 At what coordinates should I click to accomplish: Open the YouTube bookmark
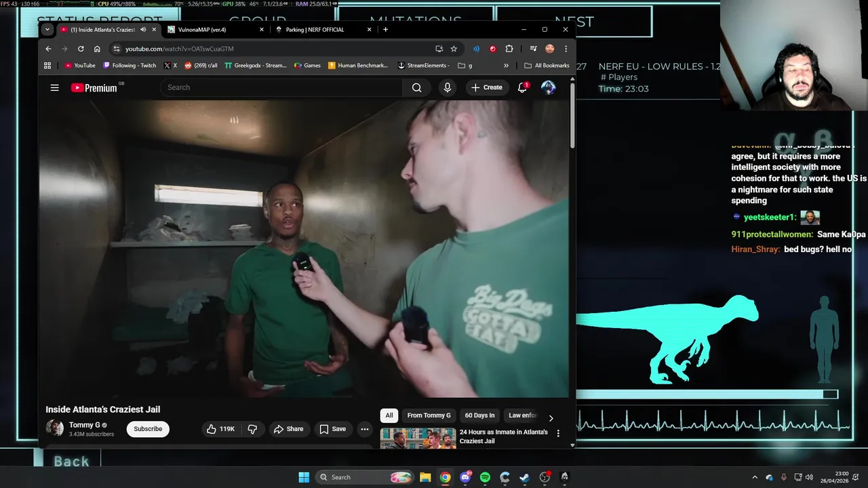click(80, 66)
